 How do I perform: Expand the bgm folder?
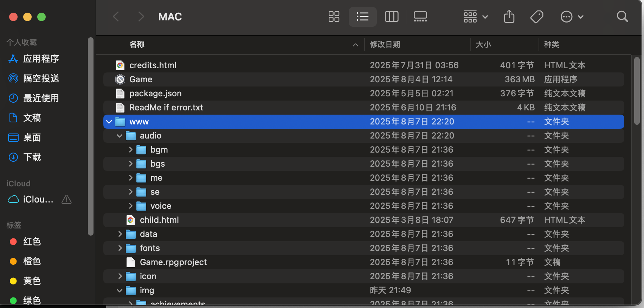tap(130, 150)
